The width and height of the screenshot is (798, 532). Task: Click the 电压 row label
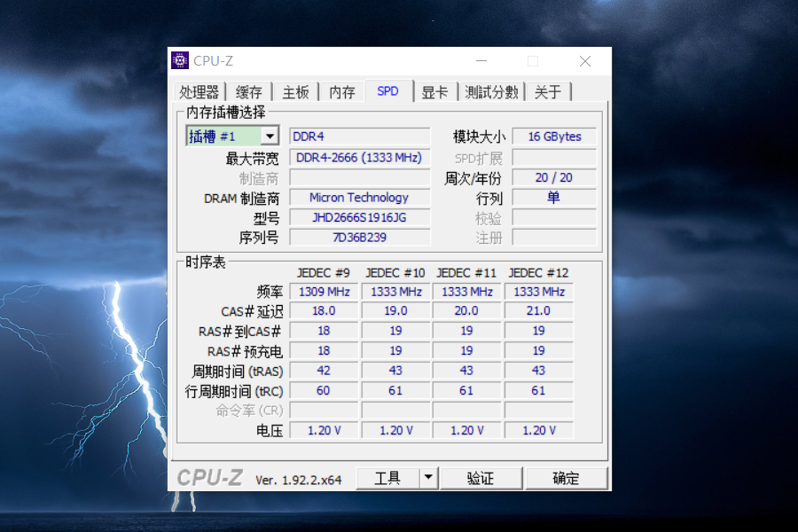270,431
